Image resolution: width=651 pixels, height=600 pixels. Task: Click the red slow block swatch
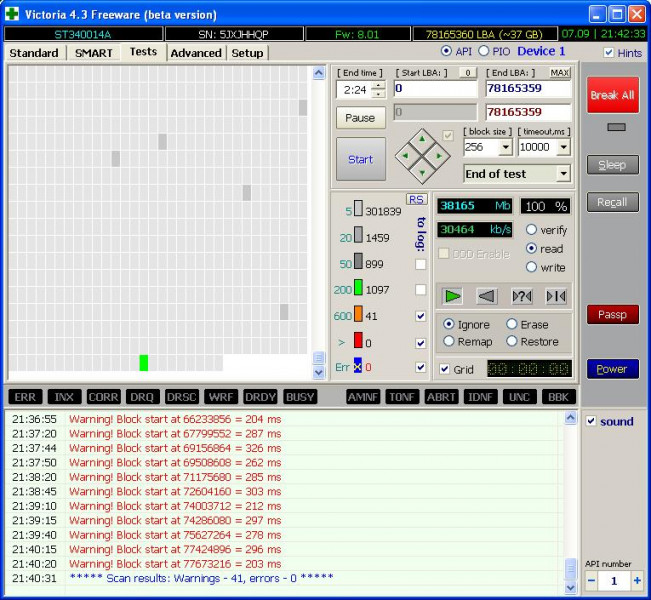click(x=358, y=340)
